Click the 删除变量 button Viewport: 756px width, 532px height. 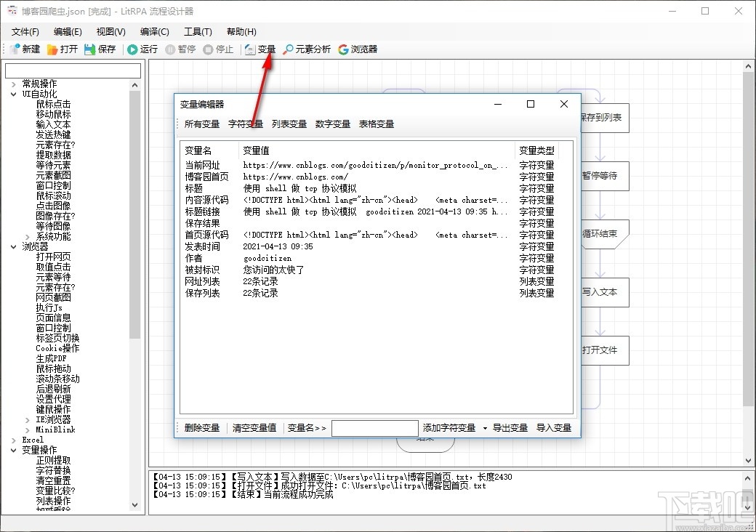(x=201, y=428)
